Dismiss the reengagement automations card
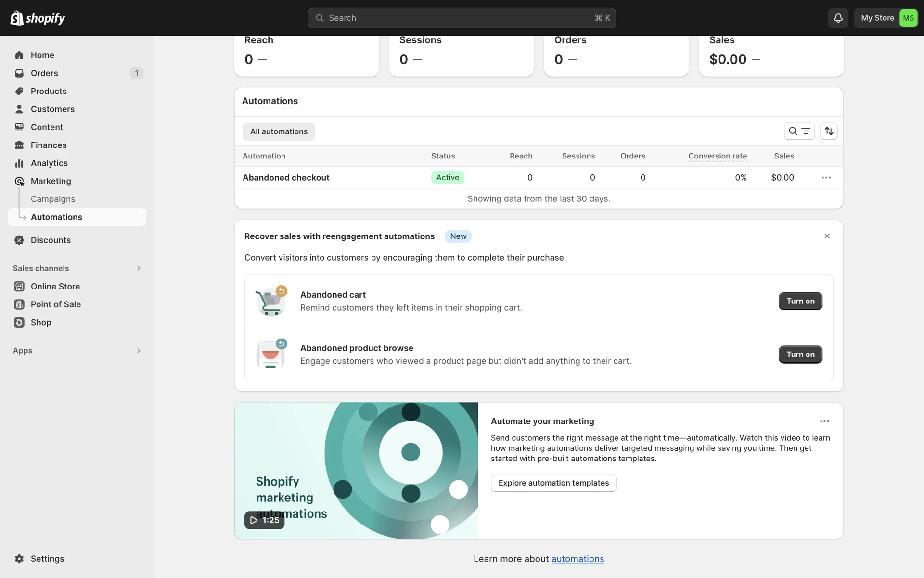 (x=827, y=236)
